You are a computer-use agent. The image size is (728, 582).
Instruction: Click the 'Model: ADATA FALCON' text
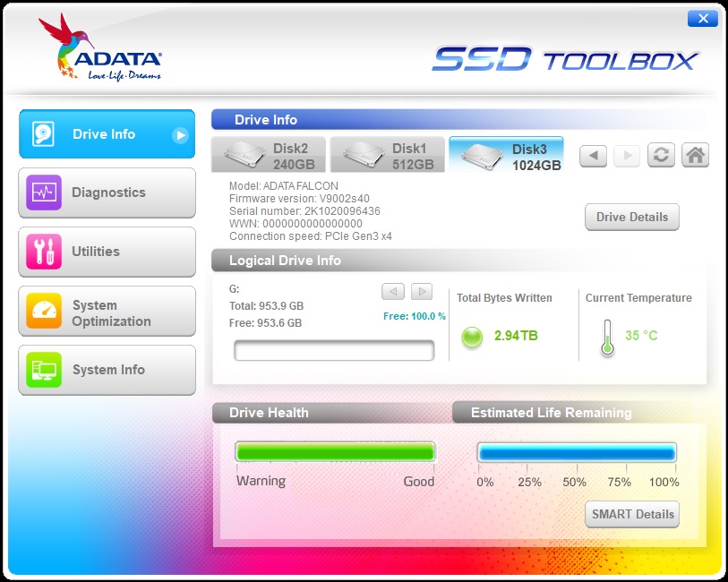tap(284, 186)
